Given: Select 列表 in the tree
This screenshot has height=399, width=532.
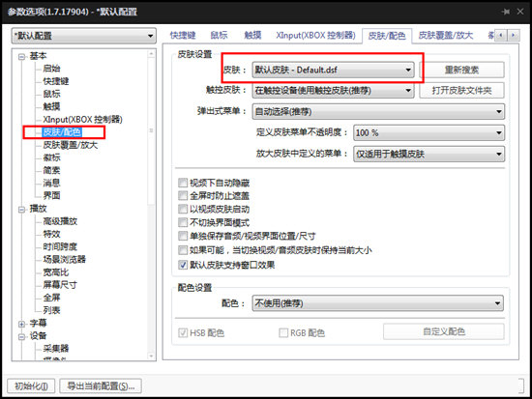Looking at the screenshot, I should (51, 310).
